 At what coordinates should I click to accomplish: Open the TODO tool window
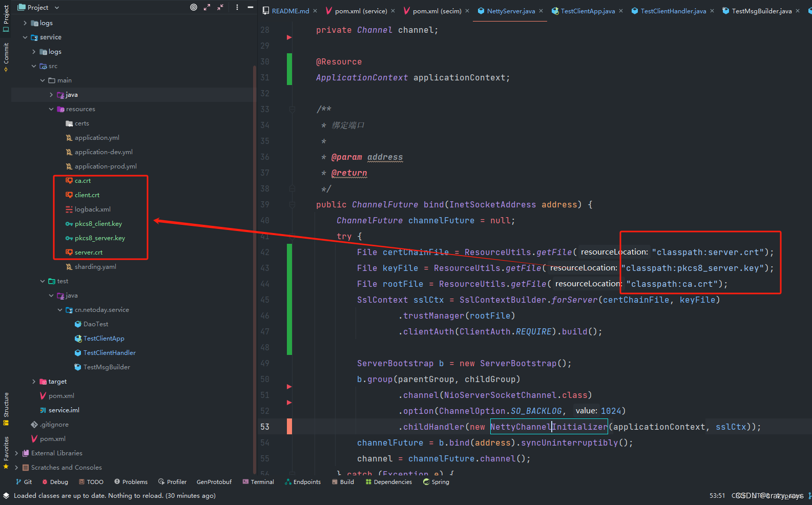click(x=91, y=482)
